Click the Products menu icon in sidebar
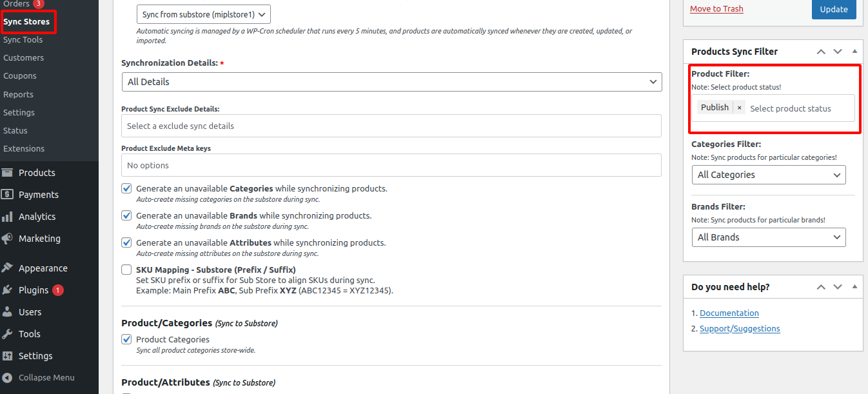 coord(8,173)
